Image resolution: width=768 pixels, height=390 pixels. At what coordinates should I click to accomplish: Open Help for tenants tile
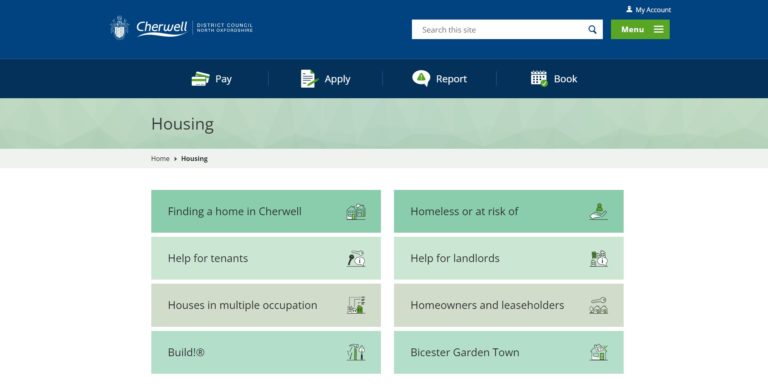point(266,258)
